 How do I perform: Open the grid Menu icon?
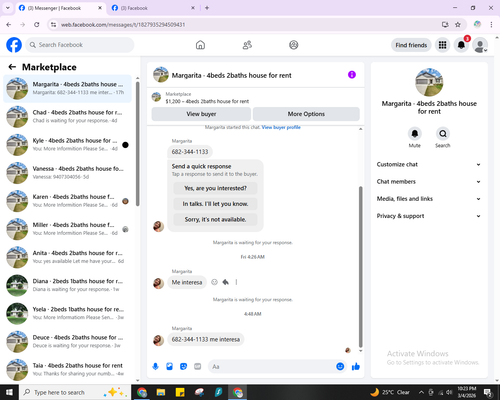[442, 45]
